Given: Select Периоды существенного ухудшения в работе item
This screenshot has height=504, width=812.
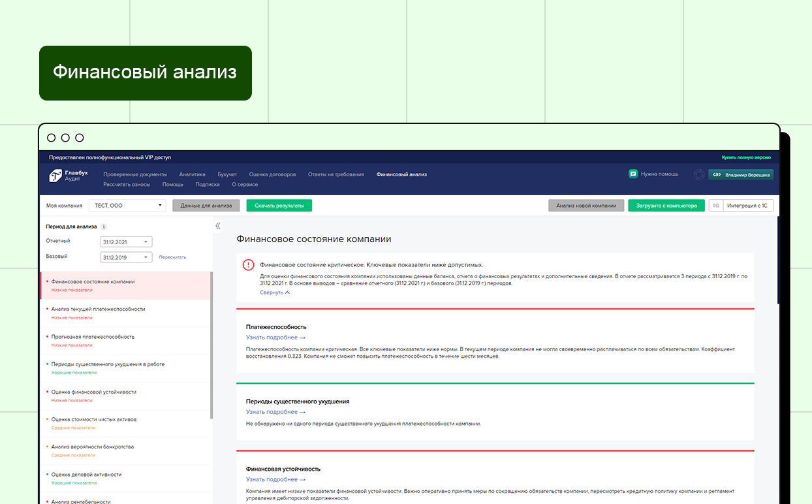Looking at the screenshot, I should (x=125, y=368).
